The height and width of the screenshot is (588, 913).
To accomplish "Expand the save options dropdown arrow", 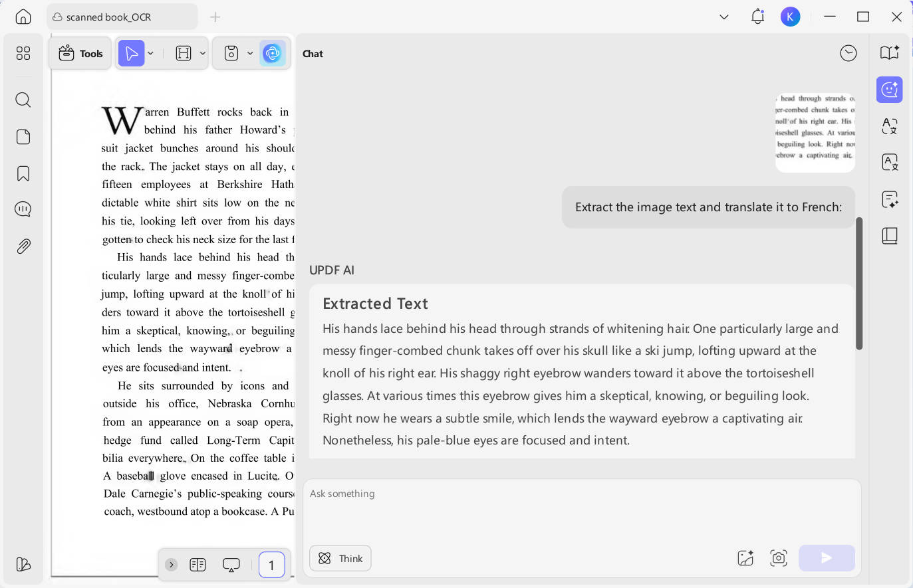I will click(x=250, y=53).
